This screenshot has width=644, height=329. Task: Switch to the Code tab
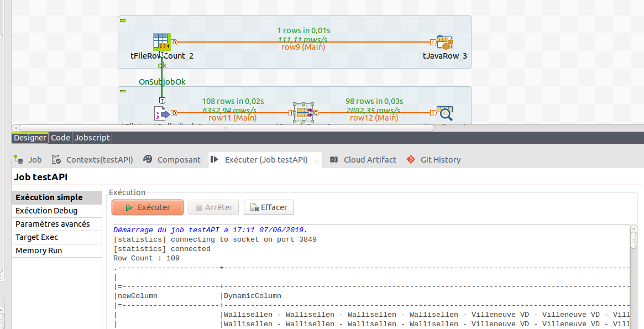tap(60, 137)
